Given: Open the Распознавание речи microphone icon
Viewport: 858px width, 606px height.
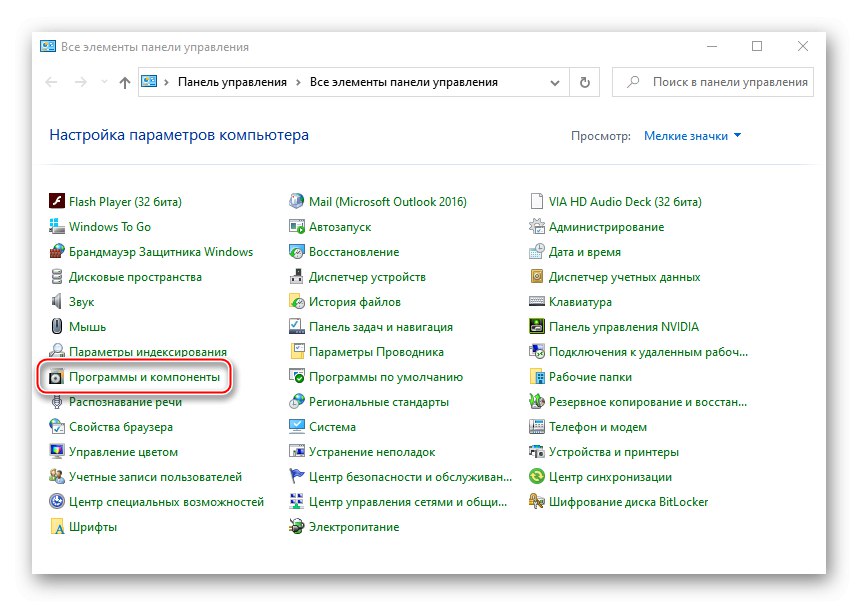Looking at the screenshot, I should coord(57,402).
